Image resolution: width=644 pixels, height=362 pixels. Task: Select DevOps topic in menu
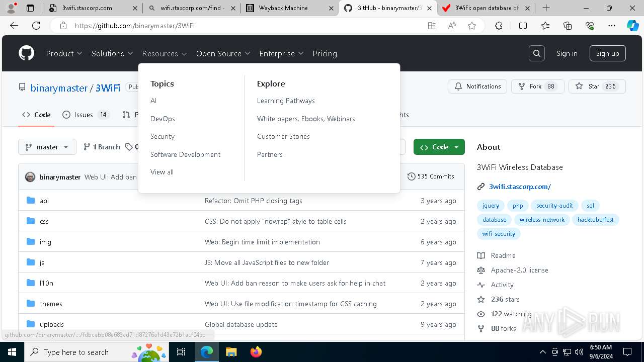pos(163,119)
